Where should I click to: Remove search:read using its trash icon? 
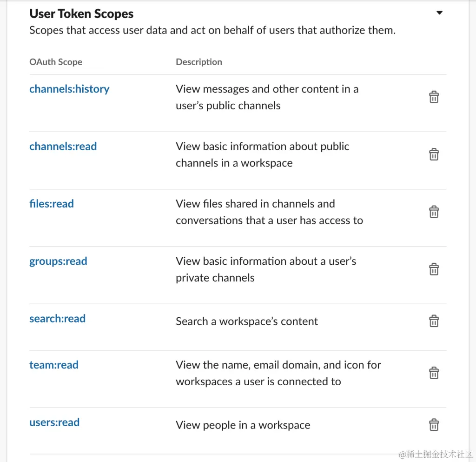click(x=434, y=321)
